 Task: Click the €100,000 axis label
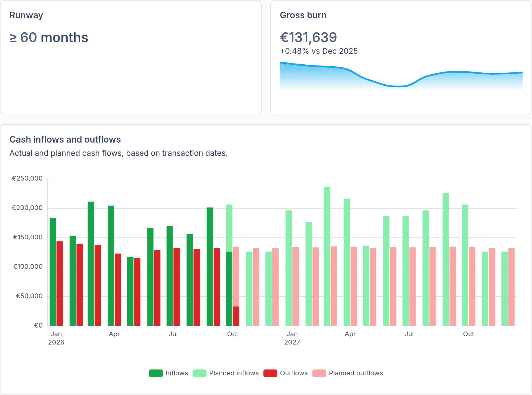[x=28, y=267]
